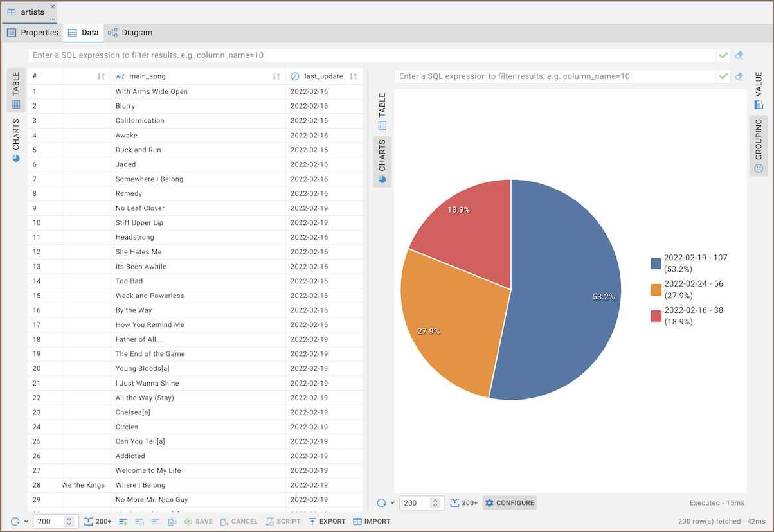Switch to the Diagram tab

[130, 33]
